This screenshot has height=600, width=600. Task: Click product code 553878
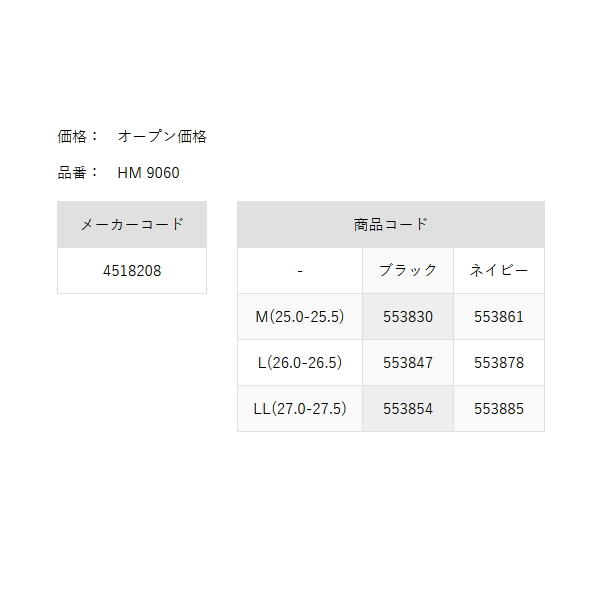pos(498,362)
